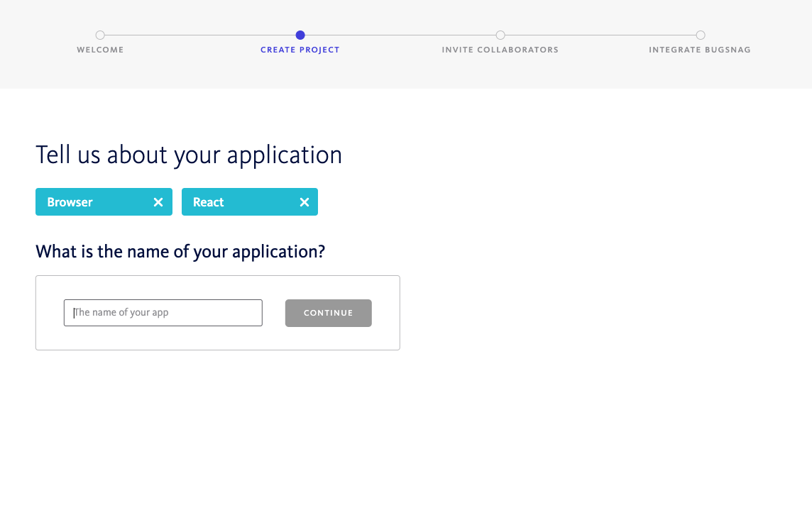Focus the app name input field
Screen dimensions: 812x510
[163, 313]
